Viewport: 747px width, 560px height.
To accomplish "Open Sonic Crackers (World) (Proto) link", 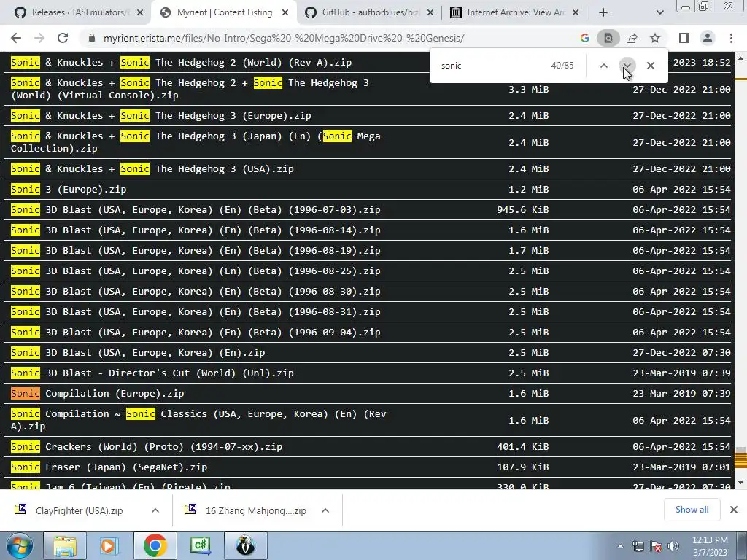I will [146, 447].
